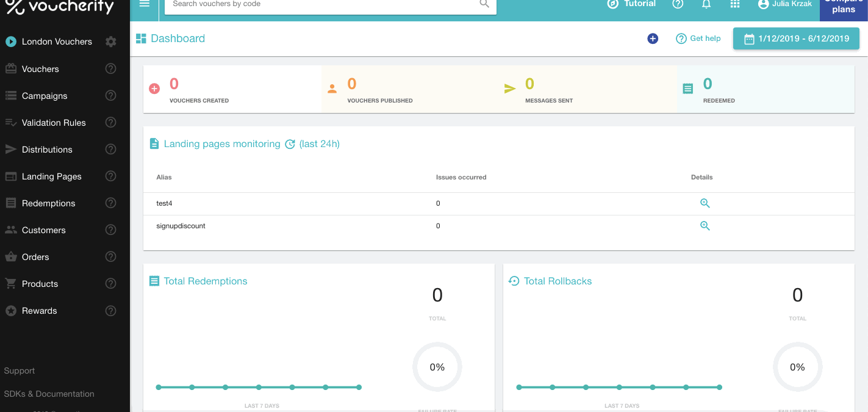Open the apps grid icon
This screenshot has height=412, width=868.
tap(735, 4)
